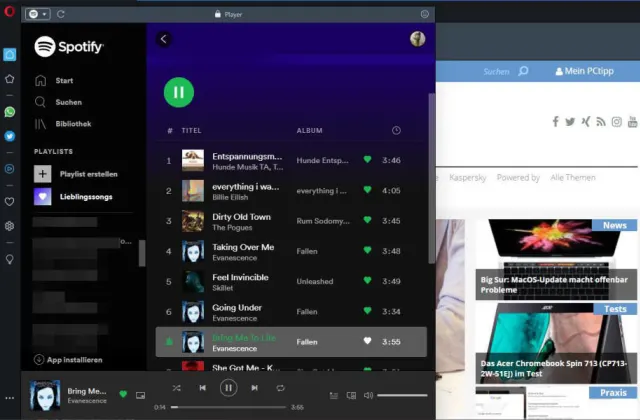The width and height of the screenshot is (640, 420).
Task: Open the user profile avatar menu
Action: pos(417,39)
